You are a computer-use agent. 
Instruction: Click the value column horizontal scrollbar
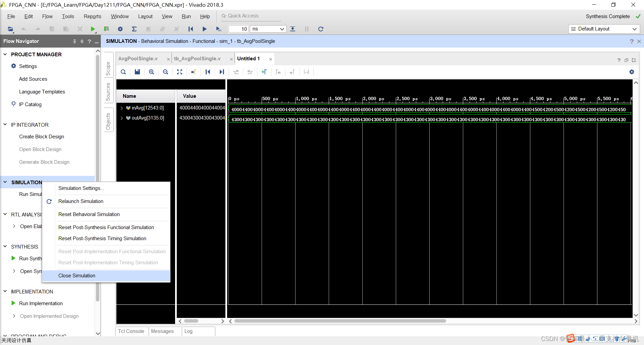(191, 321)
